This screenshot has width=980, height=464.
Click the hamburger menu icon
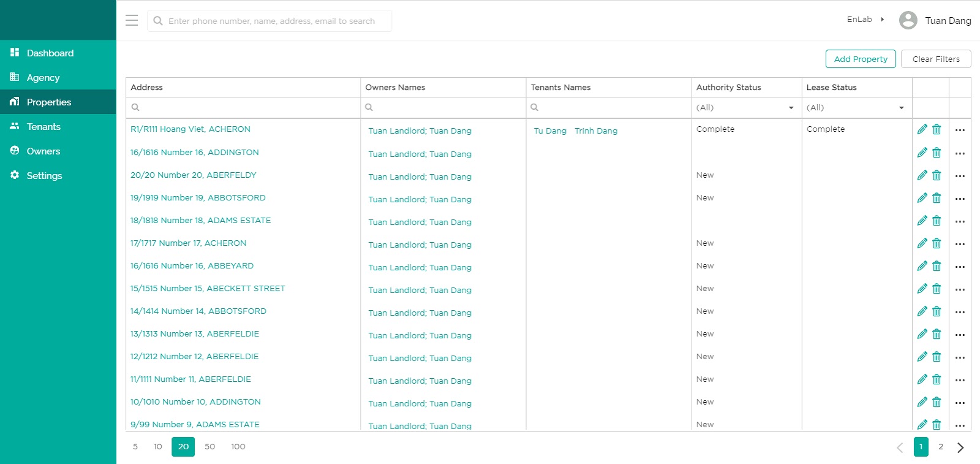point(132,20)
